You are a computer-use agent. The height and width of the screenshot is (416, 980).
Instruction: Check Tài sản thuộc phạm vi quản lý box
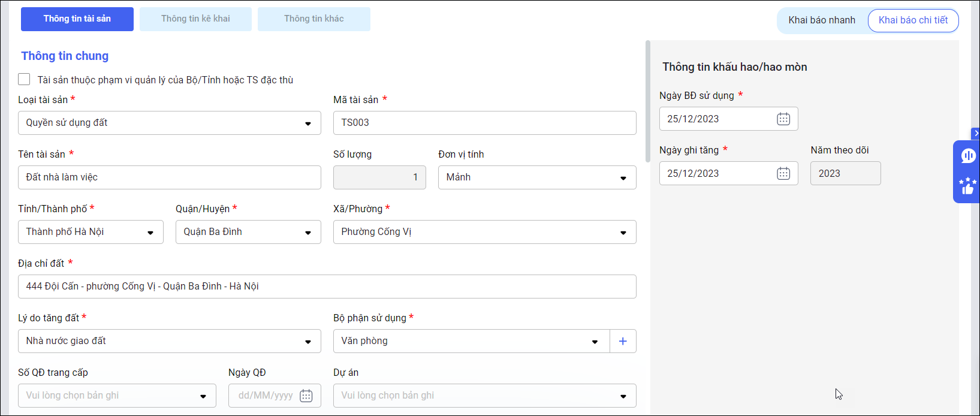click(x=24, y=79)
